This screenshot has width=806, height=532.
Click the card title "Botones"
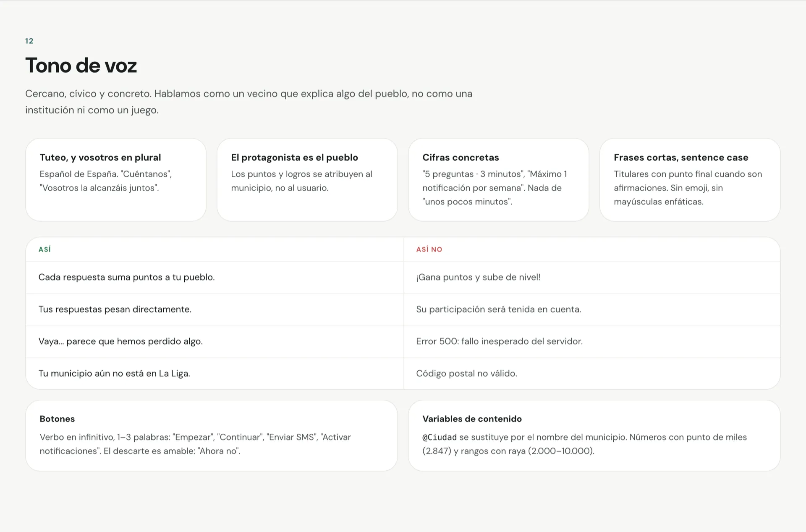[x=57, y=419]
